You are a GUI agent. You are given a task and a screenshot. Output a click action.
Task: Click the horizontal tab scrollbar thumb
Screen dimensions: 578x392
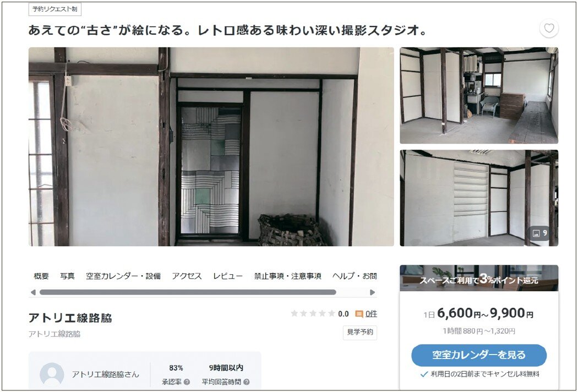[188, 292]
